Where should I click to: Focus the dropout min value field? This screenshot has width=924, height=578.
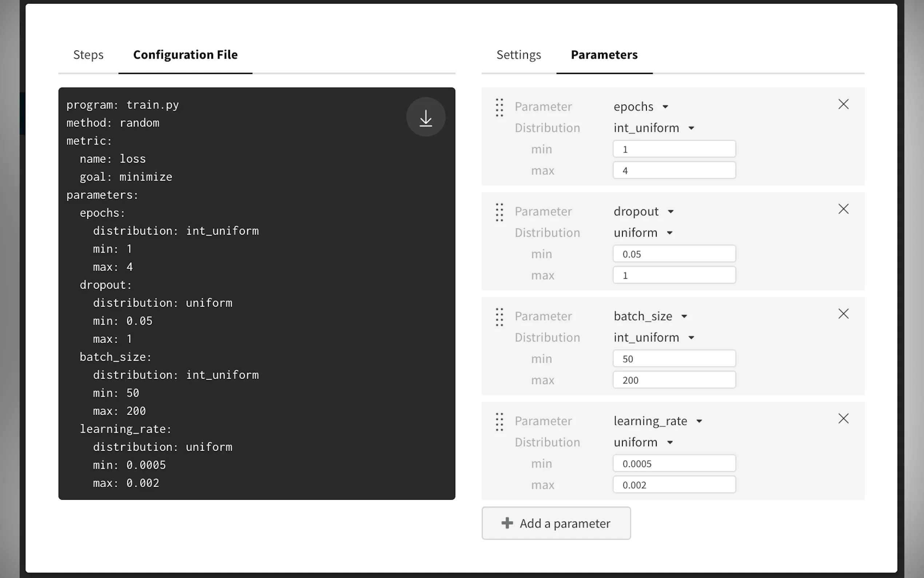674,254
